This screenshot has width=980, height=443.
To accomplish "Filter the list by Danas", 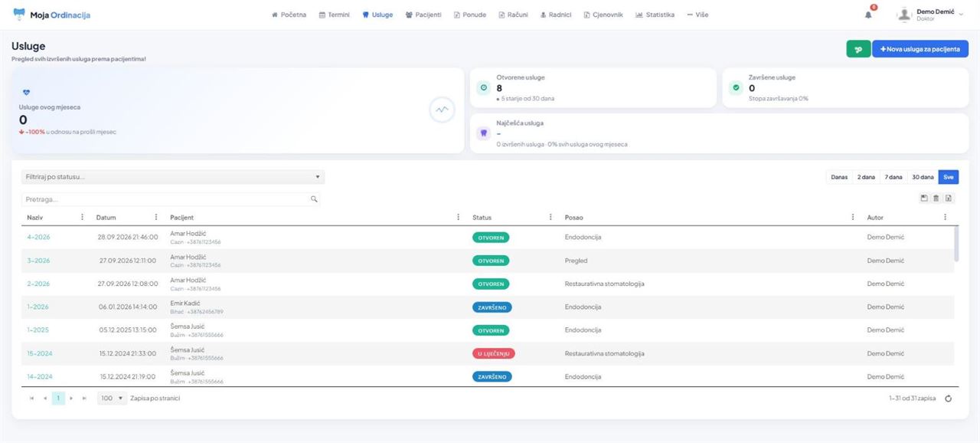I will coord(839,177).
